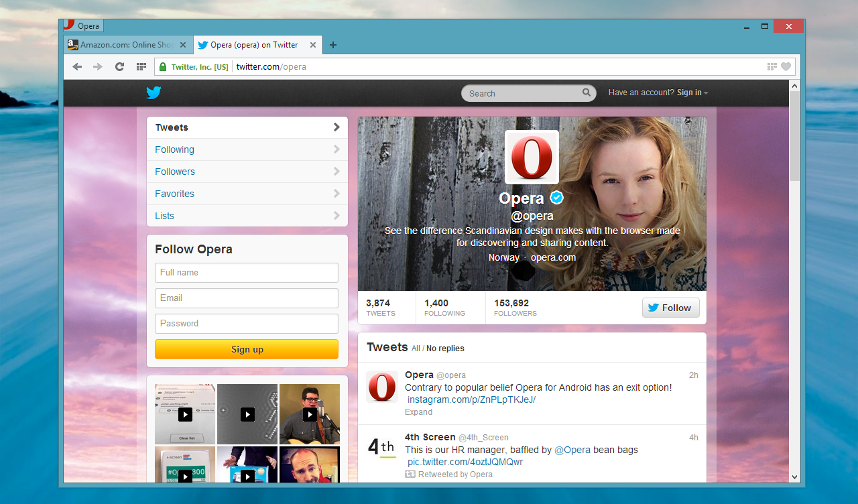The width and height of the screenshot is (858, 504).
Task: Close the Amazon.com tab
Action: coord(183,45)
